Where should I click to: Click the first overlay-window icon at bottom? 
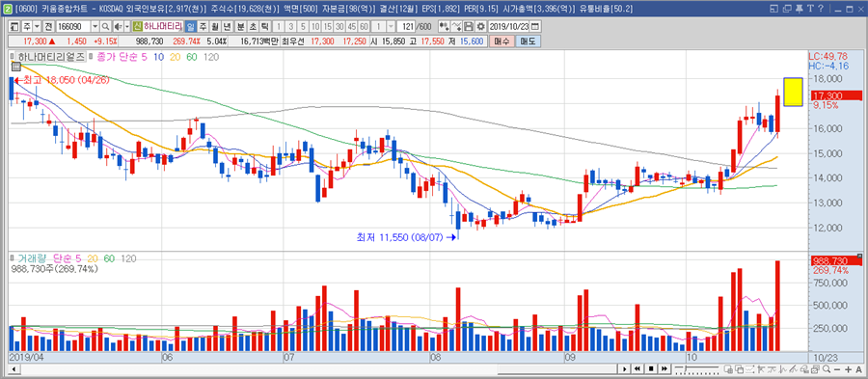point(728,369)
